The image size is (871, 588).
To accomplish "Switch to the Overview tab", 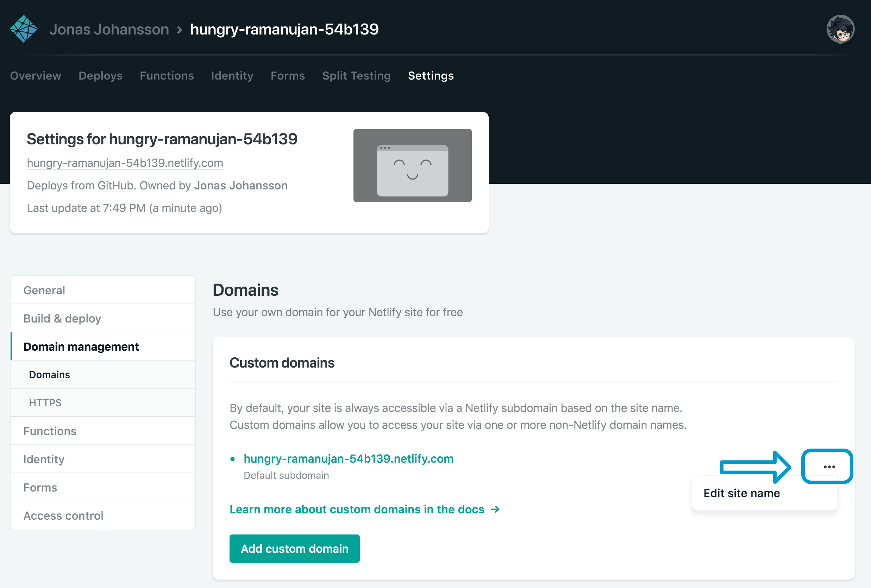I will (36, 76).
